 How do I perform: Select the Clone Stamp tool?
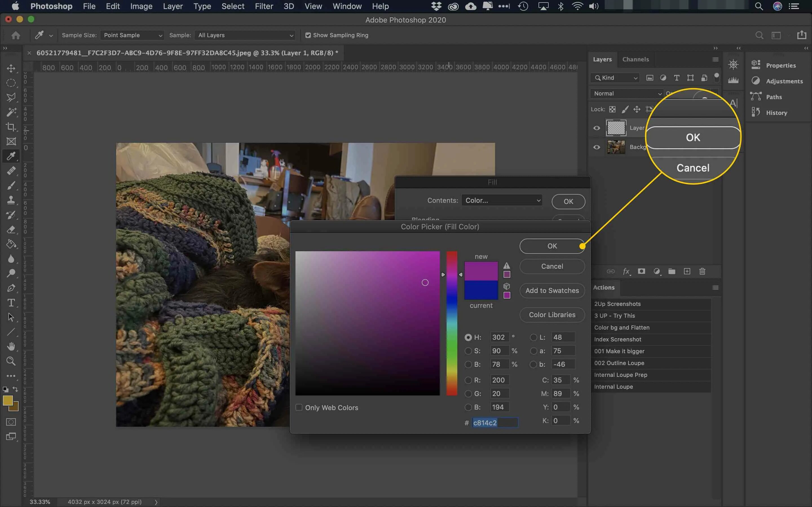coord(11,200)
